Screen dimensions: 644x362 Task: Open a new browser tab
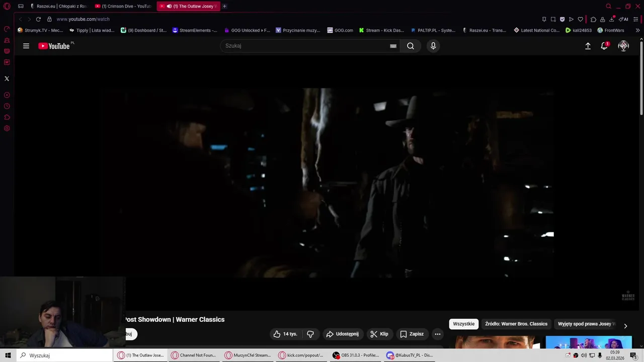[x=224, y=6]
